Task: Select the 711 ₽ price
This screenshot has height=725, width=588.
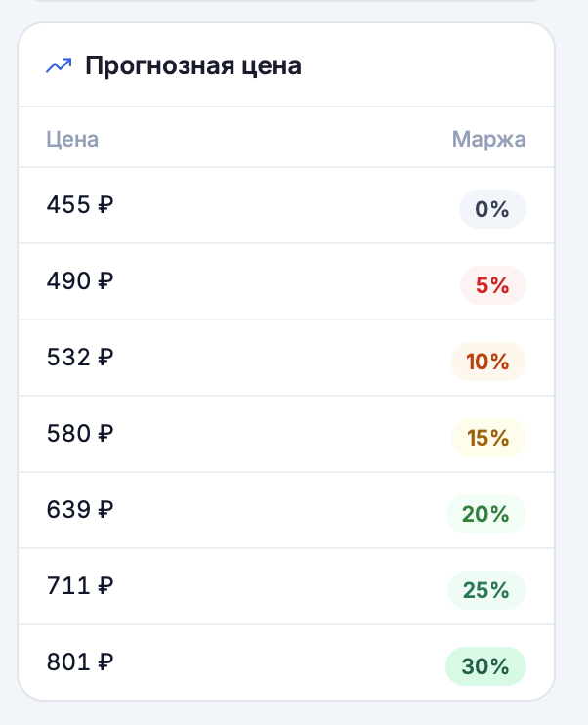Action: 80,586
